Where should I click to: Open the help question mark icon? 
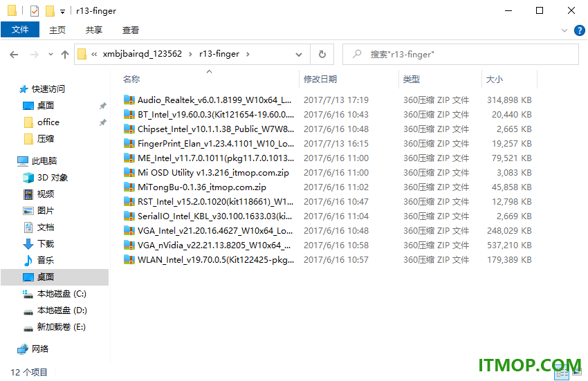point(580,30)
